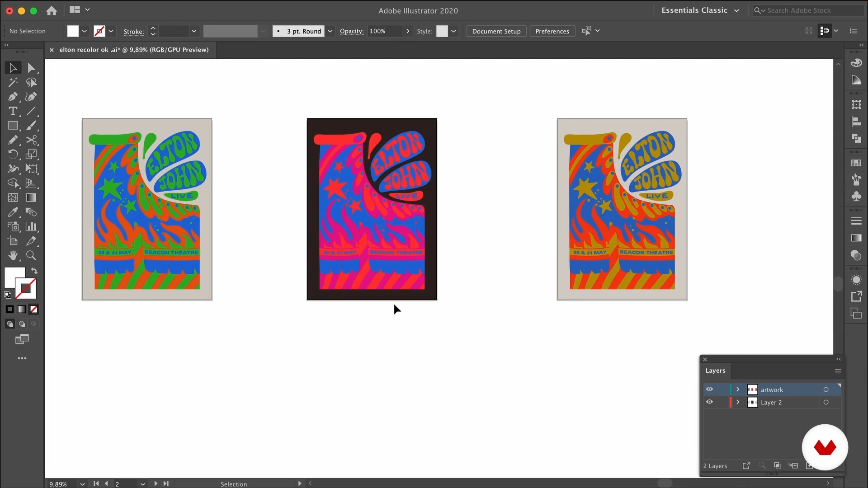Expand Layer 2 contents
The height and width of the screenshot is (488, 868).
click(738, 402)
